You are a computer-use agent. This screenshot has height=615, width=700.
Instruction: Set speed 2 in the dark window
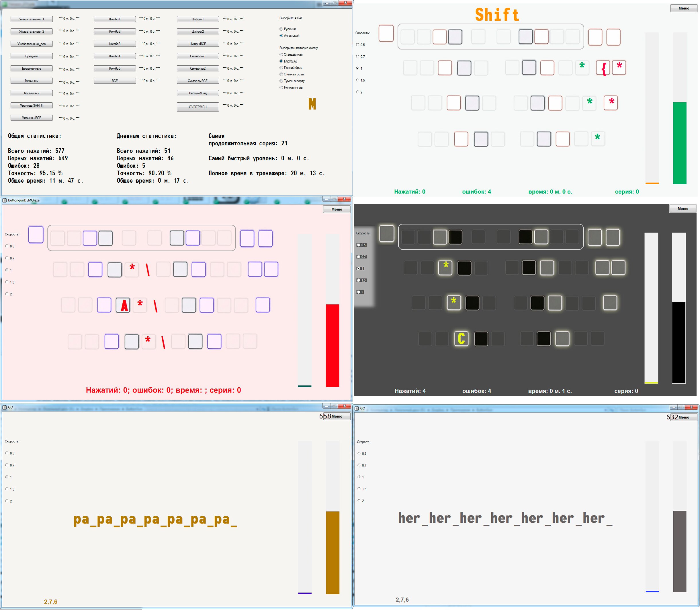358,292
